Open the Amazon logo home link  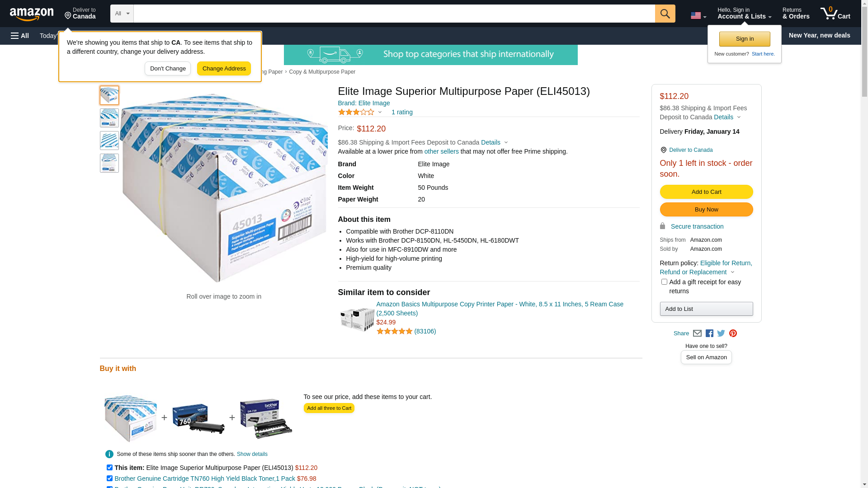[32, 14]
